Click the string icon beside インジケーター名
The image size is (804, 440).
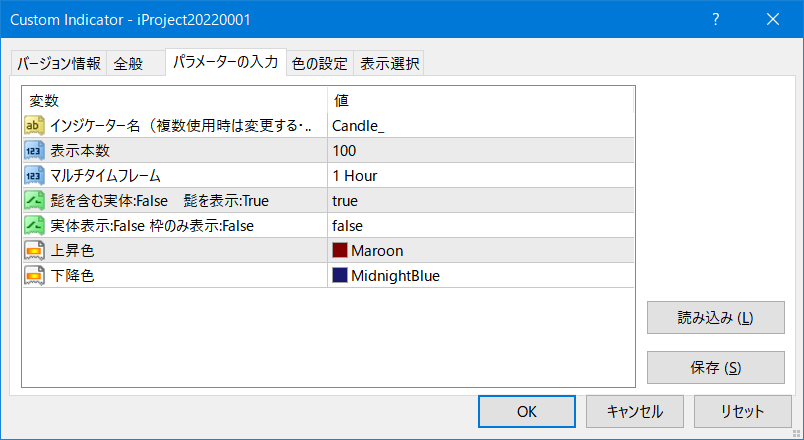(x=34, y=126)
